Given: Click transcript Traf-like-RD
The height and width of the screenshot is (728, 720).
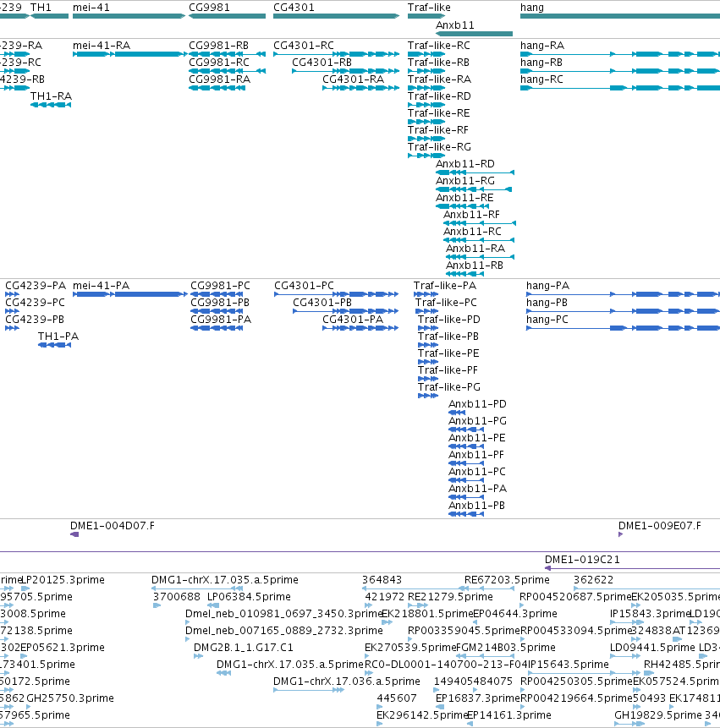Looking at the screenshot, I should point(426,105).
